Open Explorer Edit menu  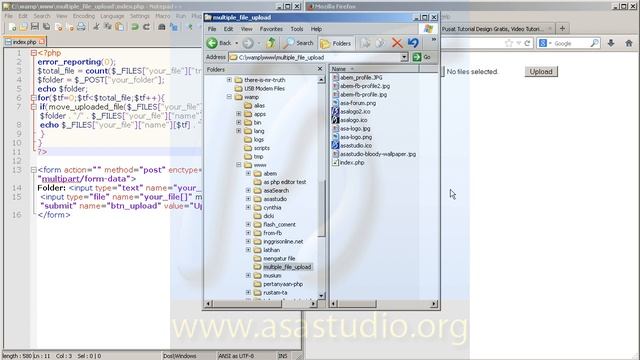pyautogui.click(x=228, y=29)
